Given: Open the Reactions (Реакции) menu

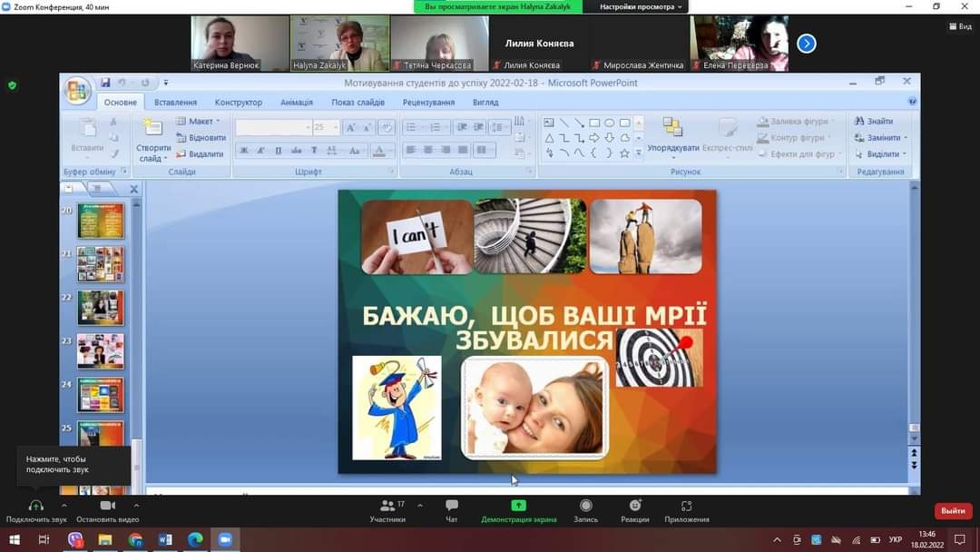Looking at the screenshot, I should click(635, 507).
